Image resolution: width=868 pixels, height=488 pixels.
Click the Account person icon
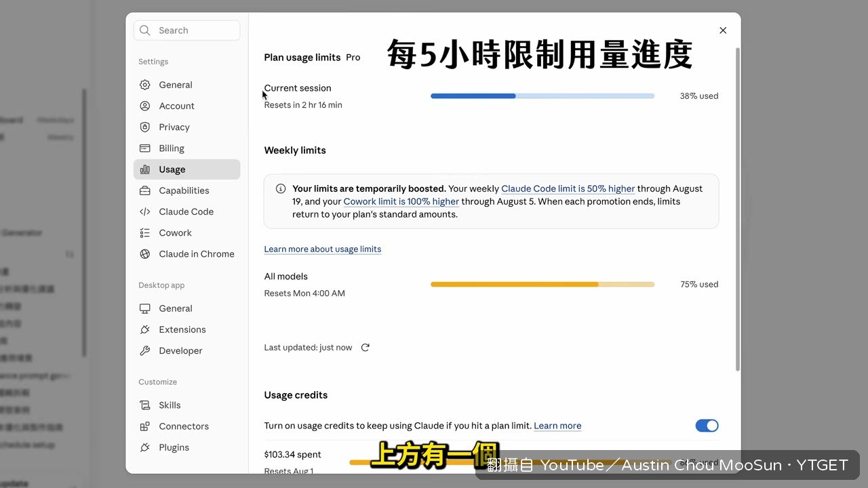pyautogui.click(x=144, y=106)
